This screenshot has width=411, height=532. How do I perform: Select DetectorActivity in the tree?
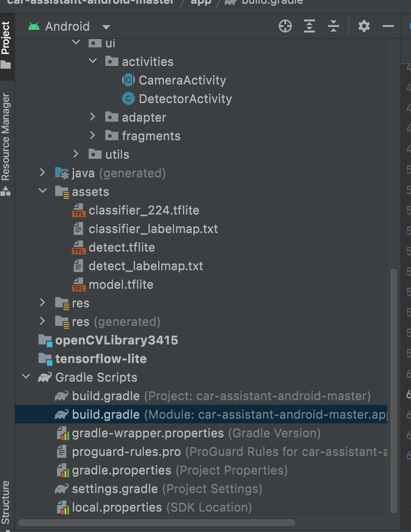click(x=185, y=99)
